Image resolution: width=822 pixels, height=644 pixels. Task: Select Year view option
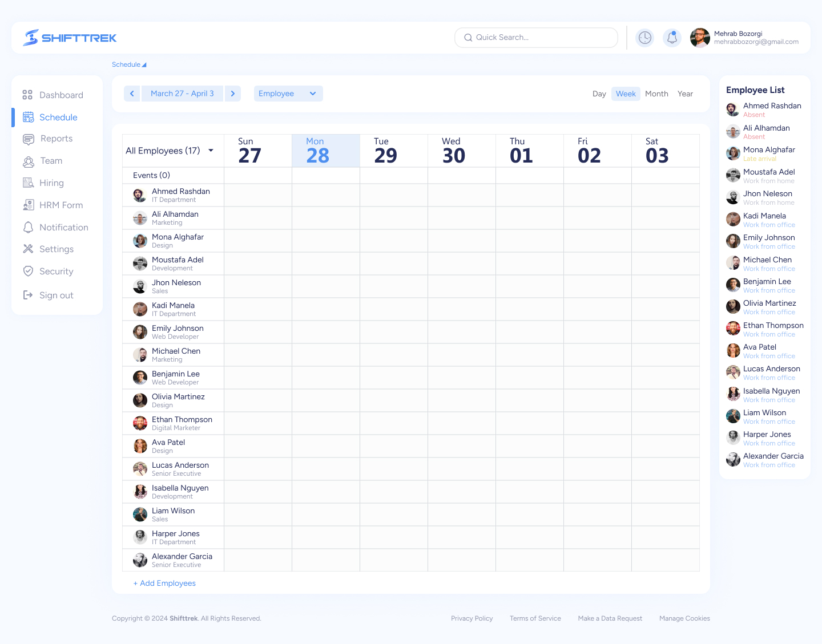685,94
